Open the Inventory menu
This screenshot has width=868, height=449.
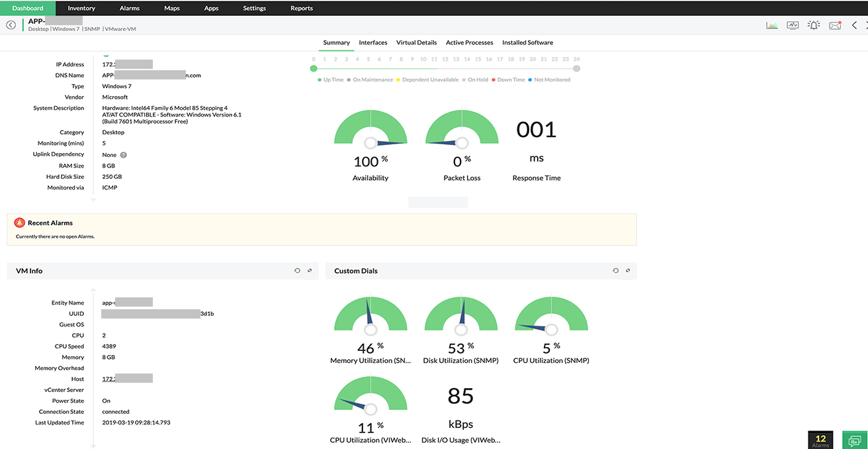(x=81, y=8)
